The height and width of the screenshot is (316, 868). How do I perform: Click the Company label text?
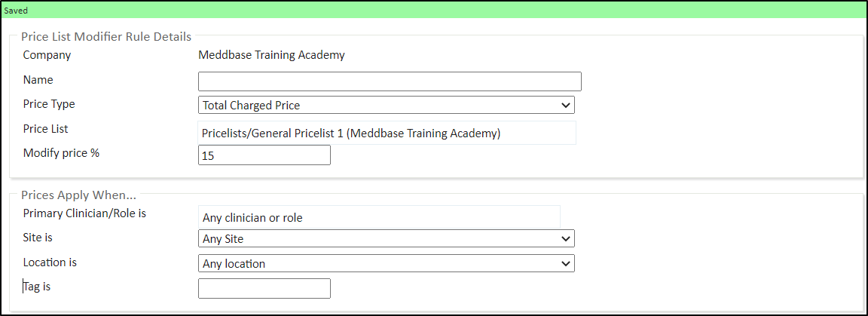[x=47, y=55]
